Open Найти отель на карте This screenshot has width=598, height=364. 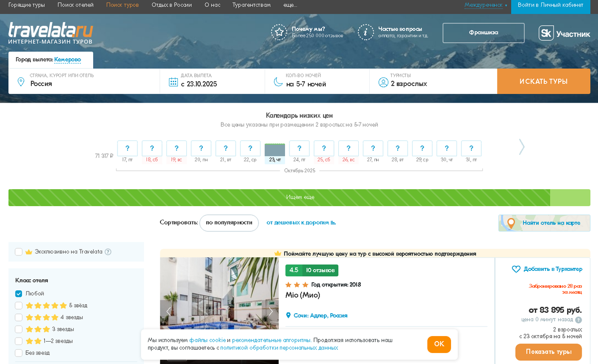[x=544, y=223]
